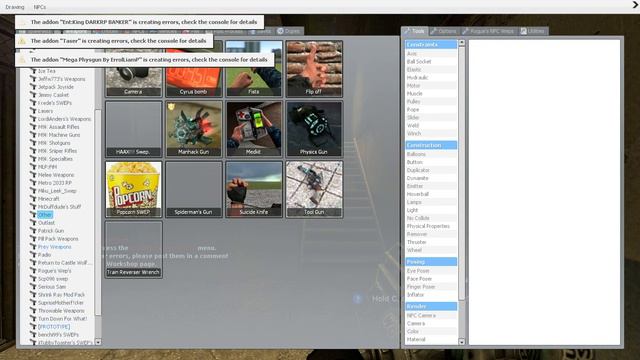Switch to the Dupes tab
Viewport: 640px width, 360px height.
click(x=288, y=31)
